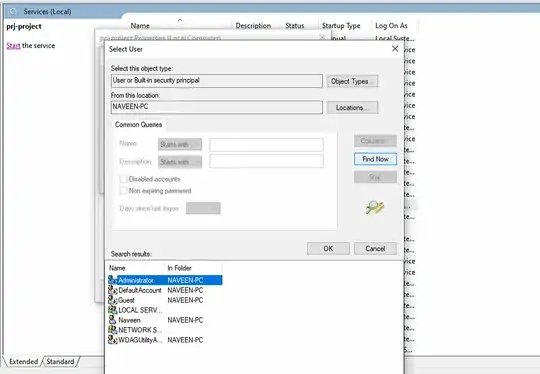Click the Name query input field
540x374 pixels.
coord(266,145)
